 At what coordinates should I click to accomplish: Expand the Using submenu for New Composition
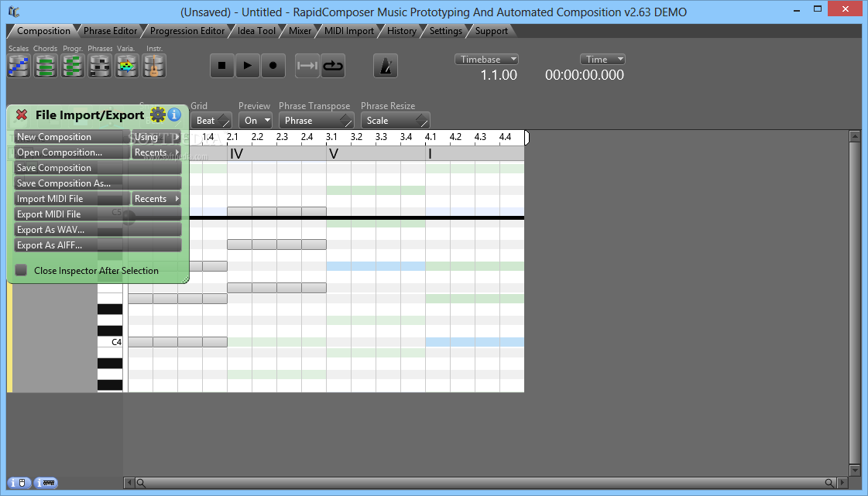(x=156, y=137)
